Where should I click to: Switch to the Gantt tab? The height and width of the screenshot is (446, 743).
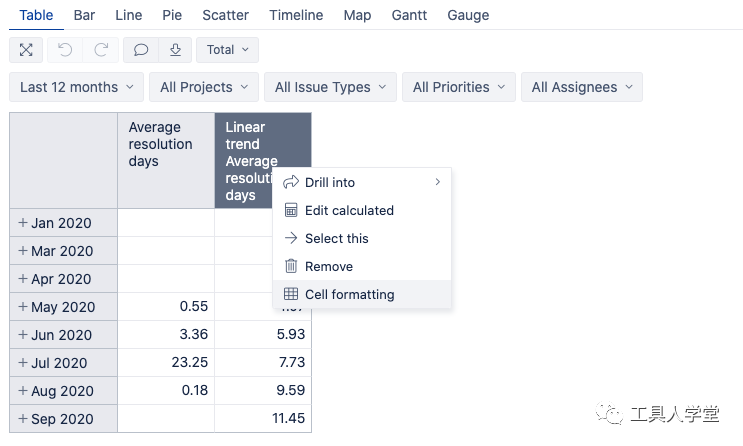409,15
